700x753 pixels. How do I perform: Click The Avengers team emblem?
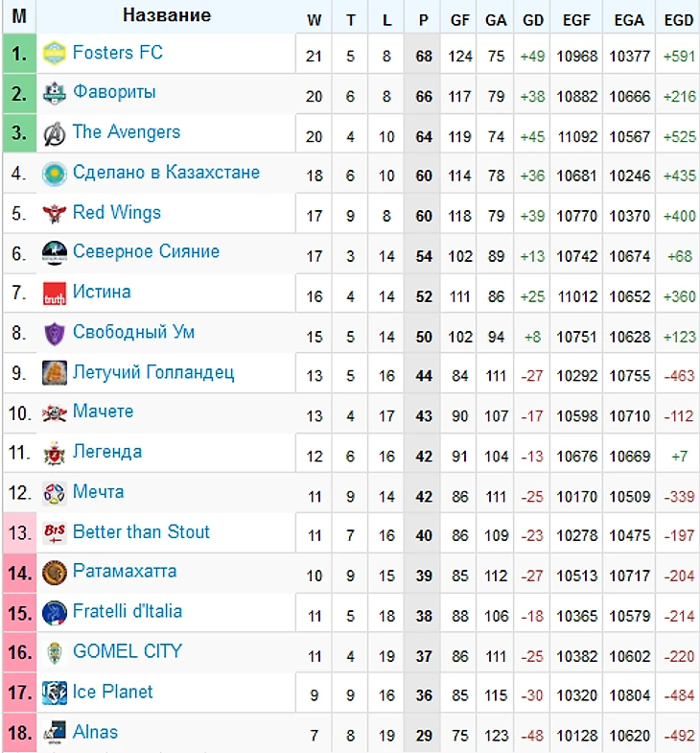tap(55, 133)
